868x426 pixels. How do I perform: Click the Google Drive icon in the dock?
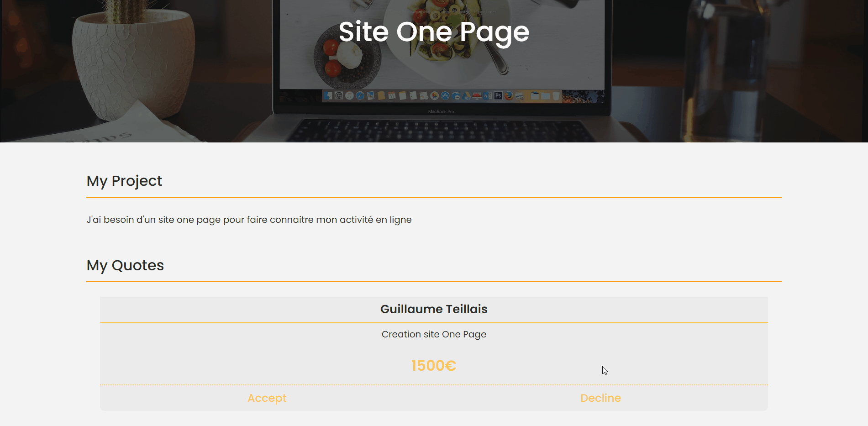[x=467, y=96]
